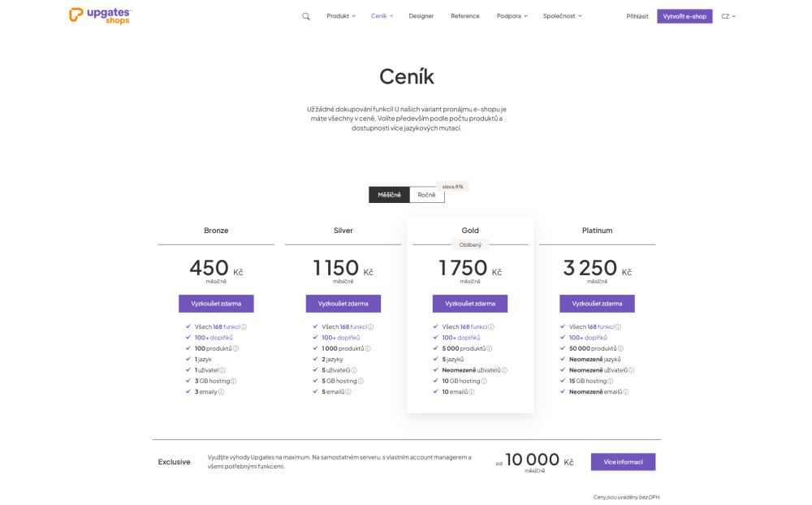Click info icon next to Gold 10 emailů

(472, 391)
